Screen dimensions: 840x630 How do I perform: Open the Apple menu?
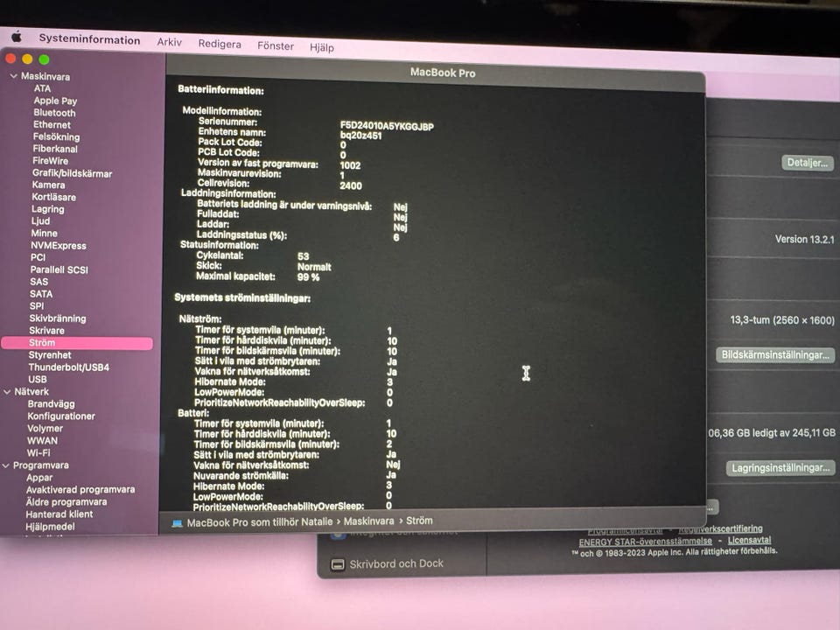click(x=17, y=37)
